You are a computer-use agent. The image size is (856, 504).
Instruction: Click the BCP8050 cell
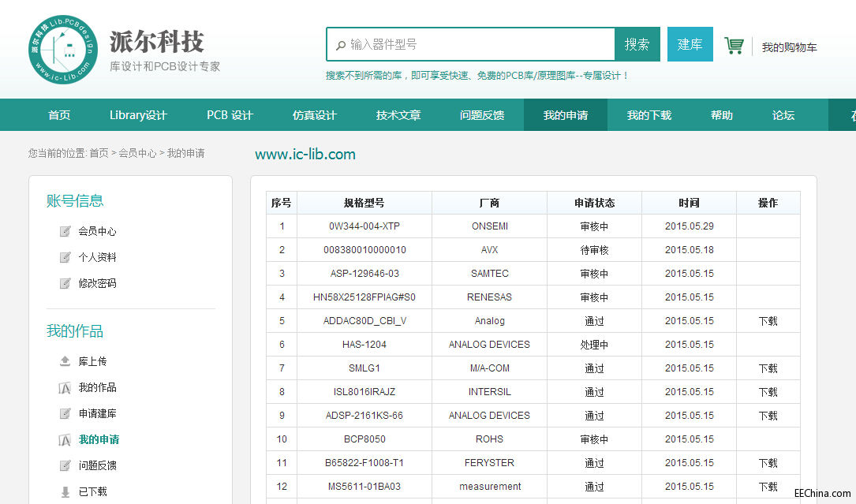(x=364, y=439)
